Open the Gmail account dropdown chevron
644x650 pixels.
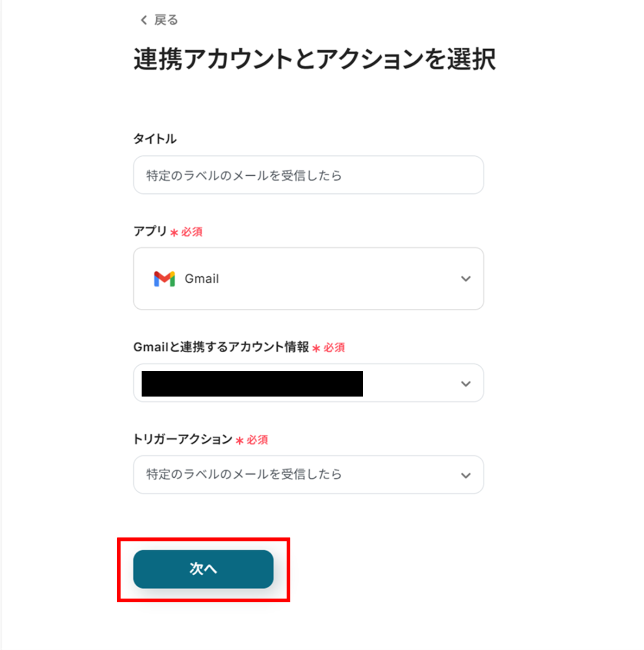click(x=466, y=383)
